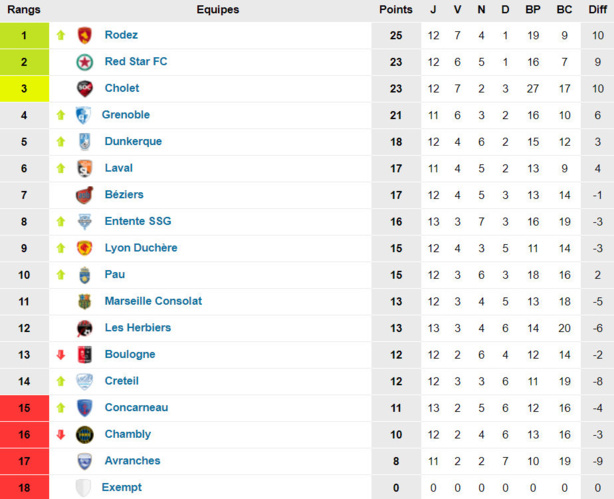The image size is (614, 499).
Task: Click the green rank 1 cell
Action: (24, 35)
